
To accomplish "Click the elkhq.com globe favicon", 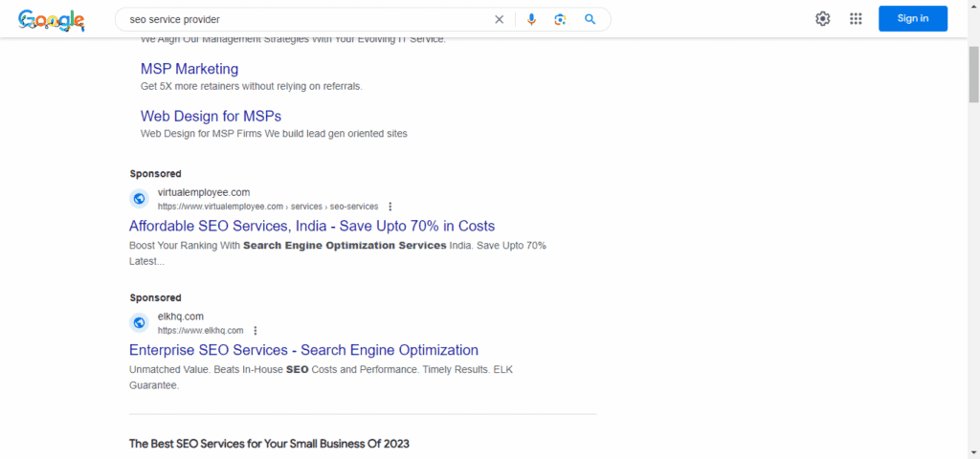I will [140, 323].
